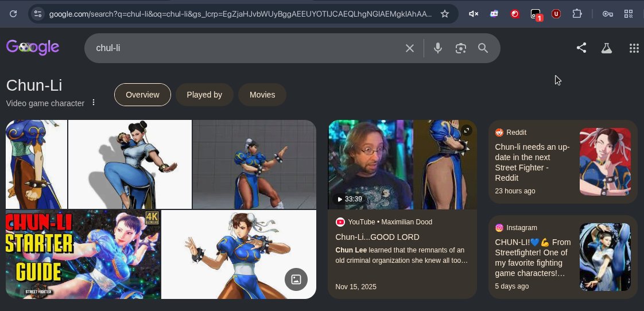Open more options beside Video game character

94,102
